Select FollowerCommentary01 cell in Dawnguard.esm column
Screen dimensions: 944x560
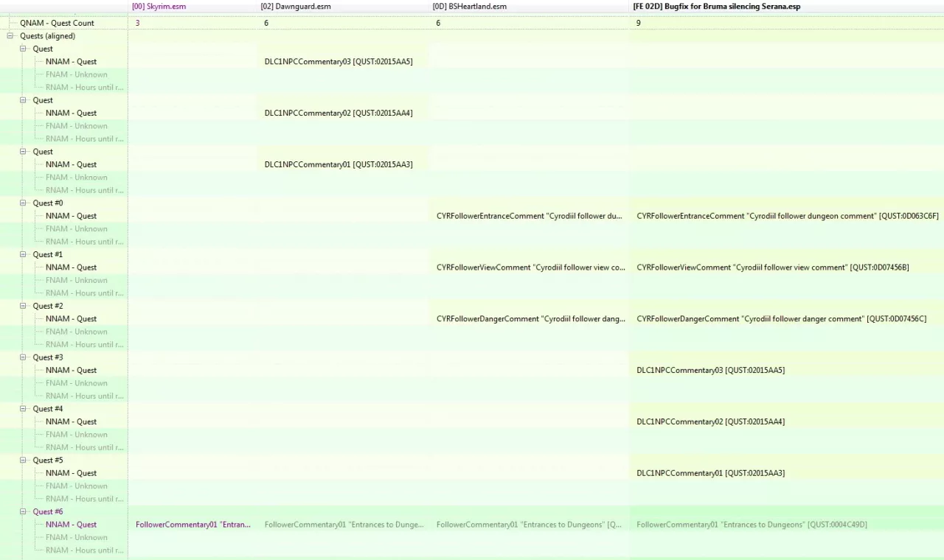tap(343, 525)
